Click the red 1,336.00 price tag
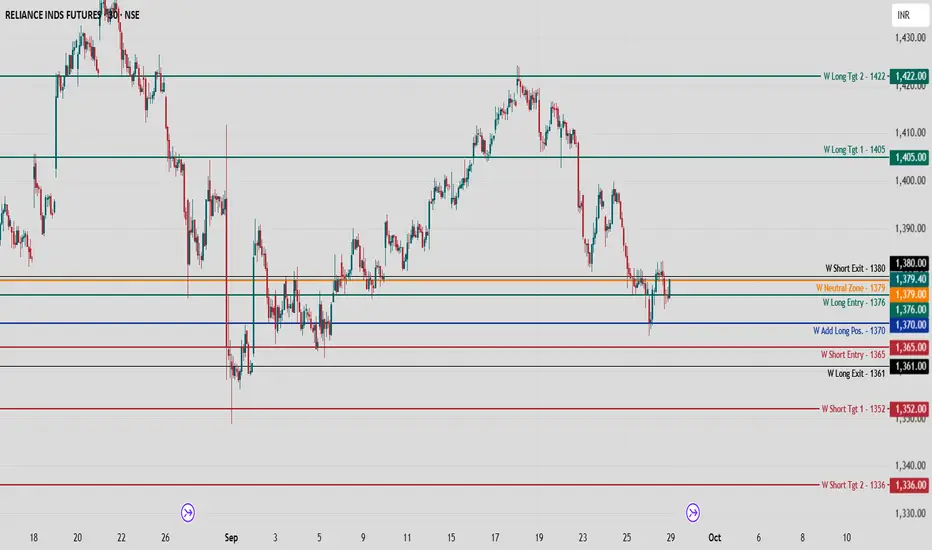Screen dimensions: 932x550 click(909, 485)
